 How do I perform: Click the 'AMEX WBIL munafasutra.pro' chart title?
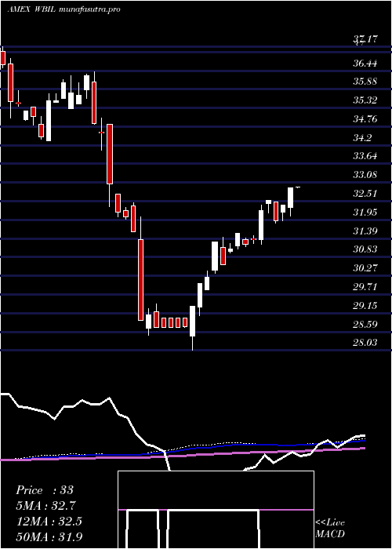point(64,9)
